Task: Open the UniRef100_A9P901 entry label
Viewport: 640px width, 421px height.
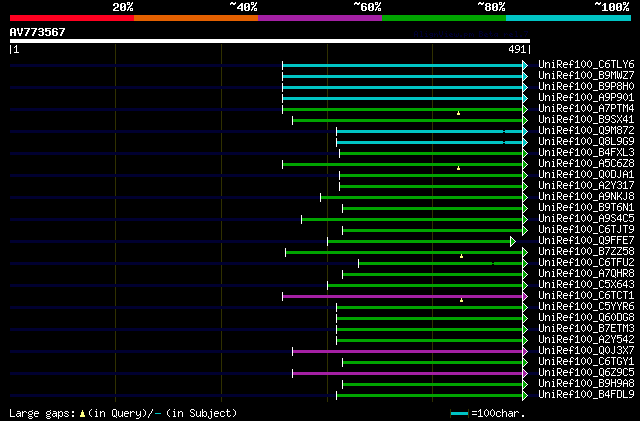Action: tap(586, 98)
